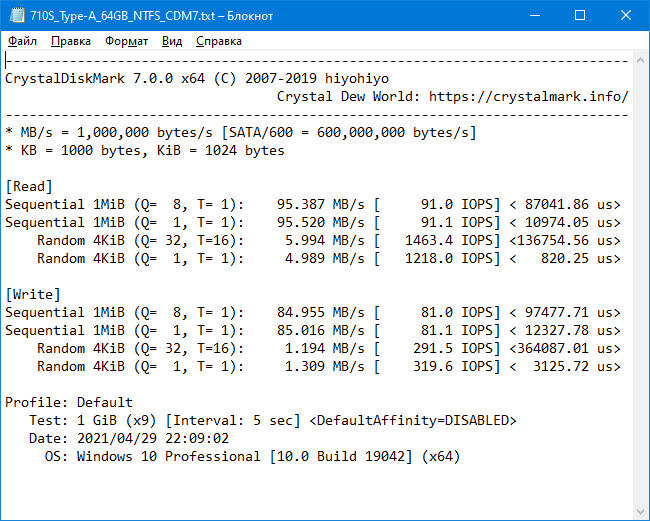
Task: Click the 291.5 IOPS value
Action: click(x=453, y=348)
